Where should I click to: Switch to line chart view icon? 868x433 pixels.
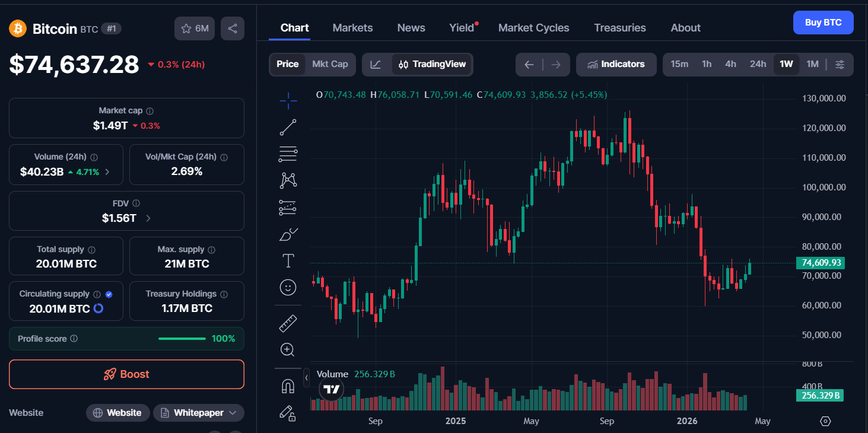[x=376, y=65]
